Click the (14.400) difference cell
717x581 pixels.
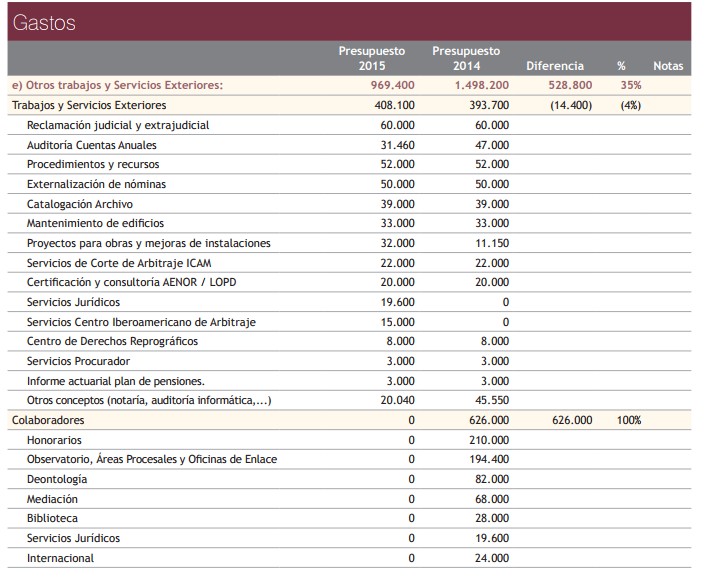tap(571, 105)
